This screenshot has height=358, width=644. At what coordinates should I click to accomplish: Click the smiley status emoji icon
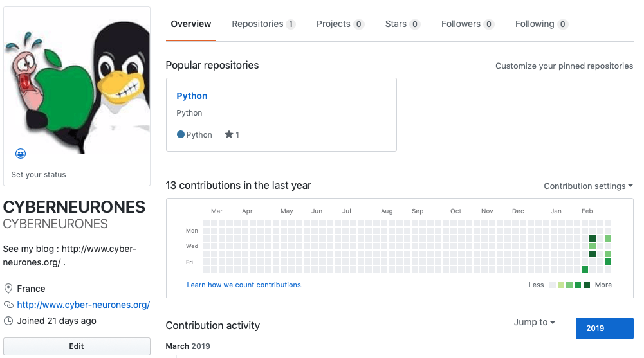[21, 154]
